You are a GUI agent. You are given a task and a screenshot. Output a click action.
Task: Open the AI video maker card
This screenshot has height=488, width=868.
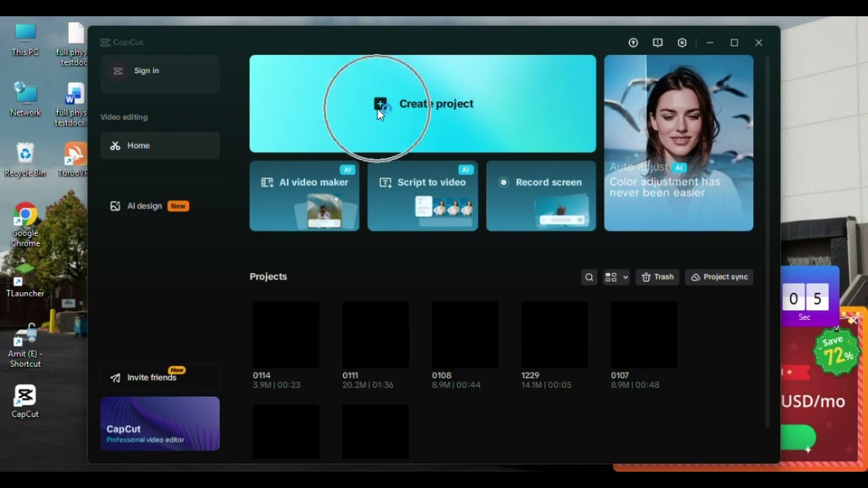304,196
